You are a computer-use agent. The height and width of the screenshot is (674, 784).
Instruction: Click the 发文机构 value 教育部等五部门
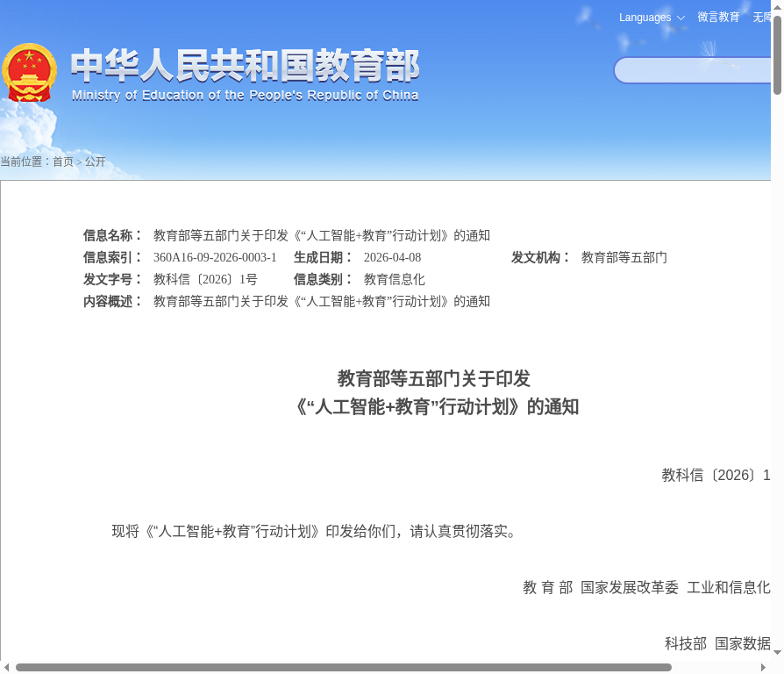(624, 257)
